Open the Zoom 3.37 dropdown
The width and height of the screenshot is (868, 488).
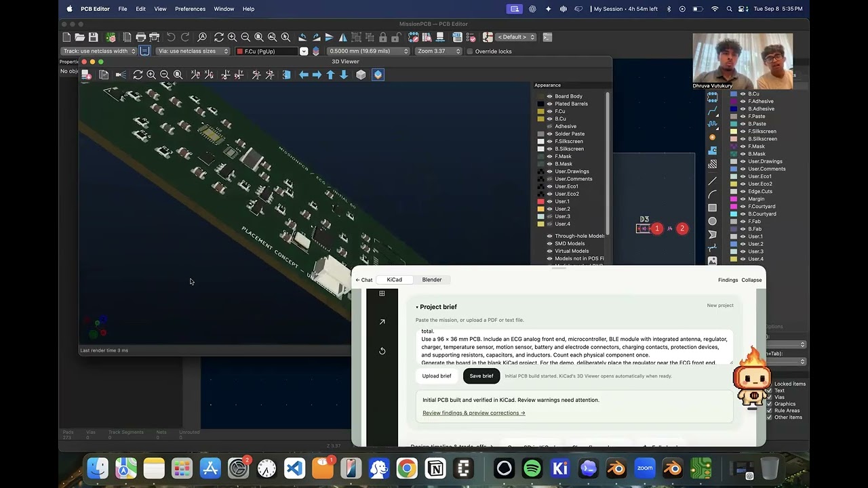[x=439, y=52]
